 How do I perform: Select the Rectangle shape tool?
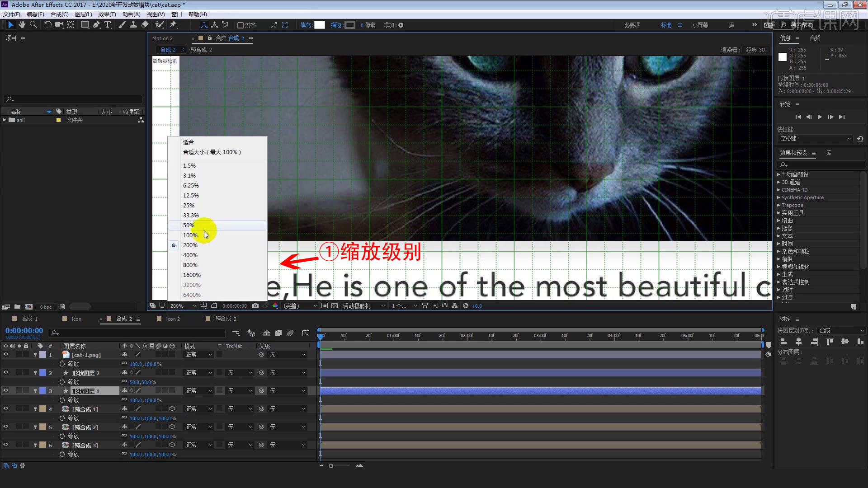85,25
